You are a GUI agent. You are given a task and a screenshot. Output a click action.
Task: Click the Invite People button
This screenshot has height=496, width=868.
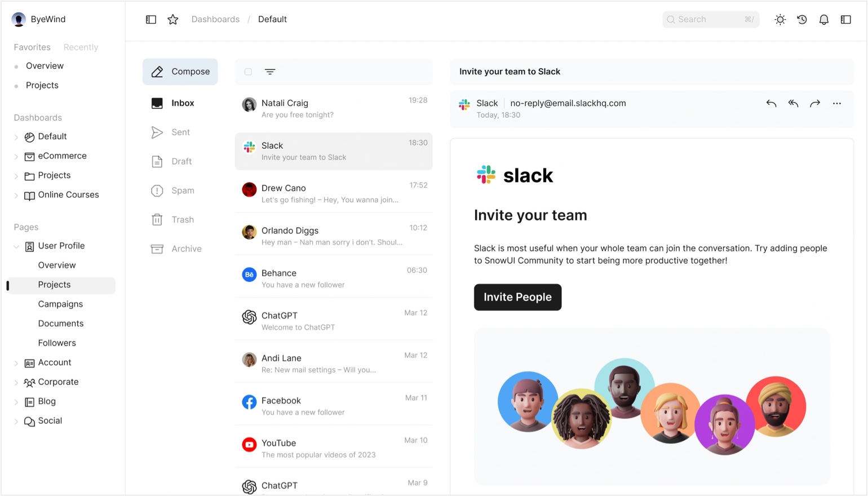[x=517, y=297]
